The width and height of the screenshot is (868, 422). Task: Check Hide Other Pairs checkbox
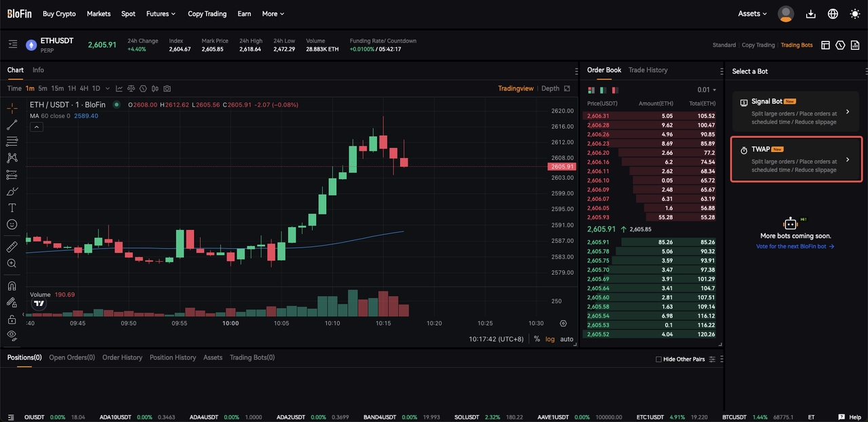pyautogui.click(x=658, y=359)
